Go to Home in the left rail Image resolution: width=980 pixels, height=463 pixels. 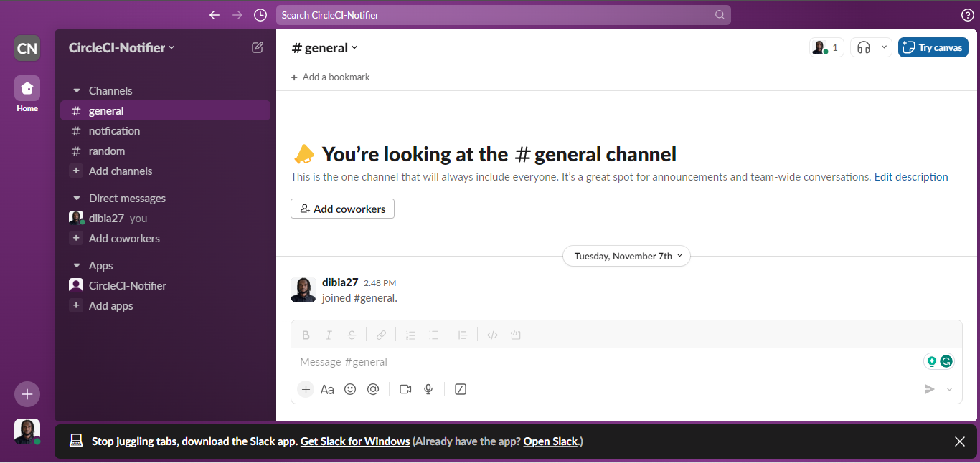point(27,95)
